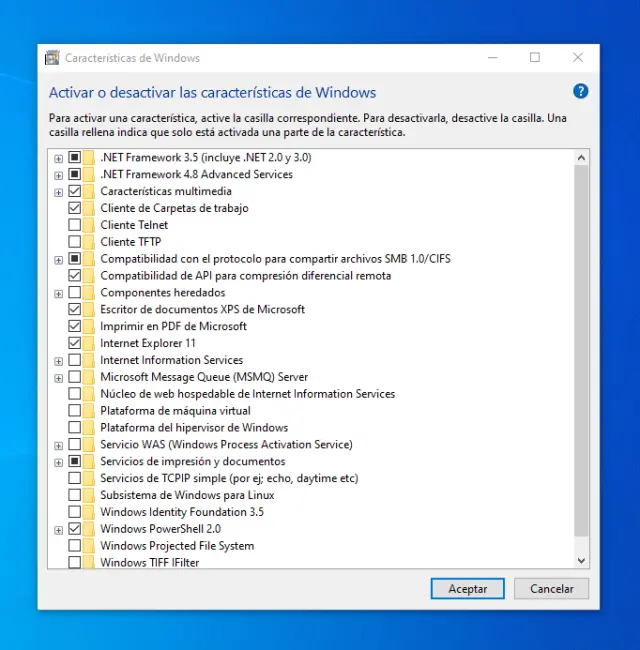Click folder icon next to Cliente Telnet

(89, 225)
